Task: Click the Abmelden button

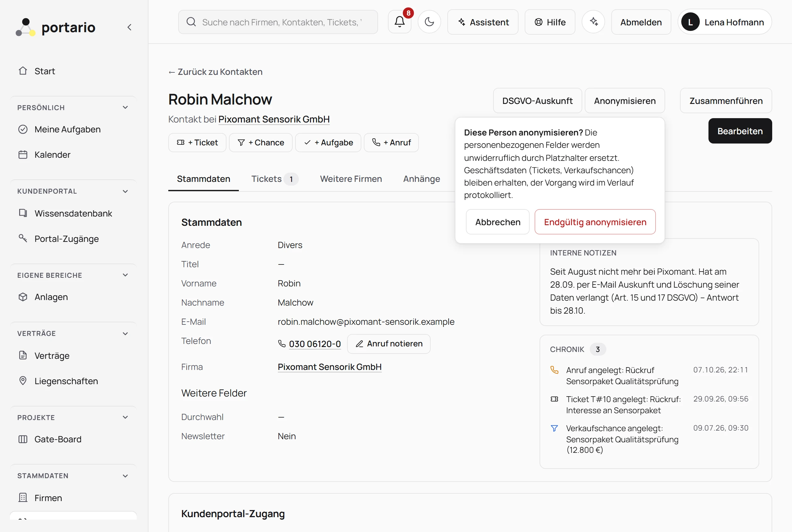Action: [641, 22]
